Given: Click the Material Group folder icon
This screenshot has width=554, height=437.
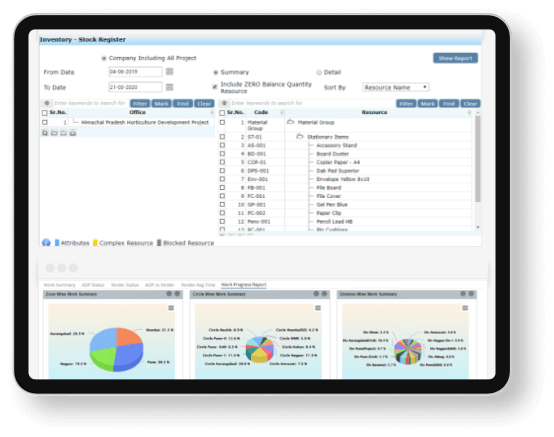Looking at the screenshot, I should pos(290,122).
